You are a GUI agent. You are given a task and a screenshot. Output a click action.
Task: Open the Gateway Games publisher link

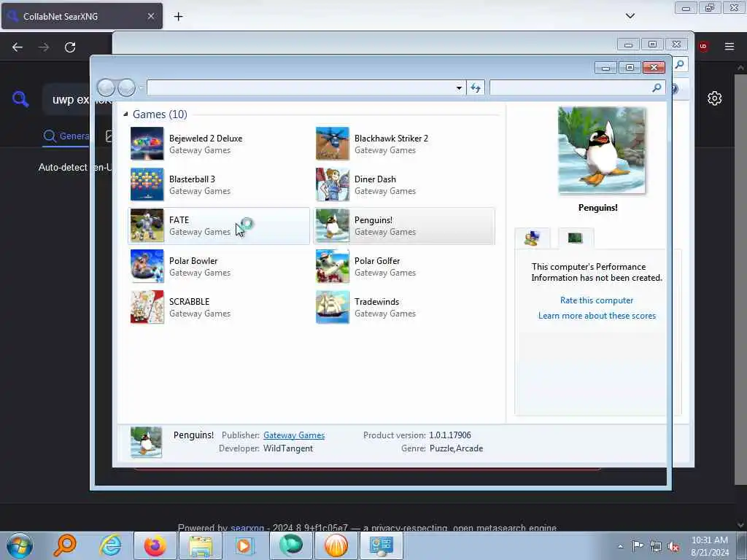point(294,435)
